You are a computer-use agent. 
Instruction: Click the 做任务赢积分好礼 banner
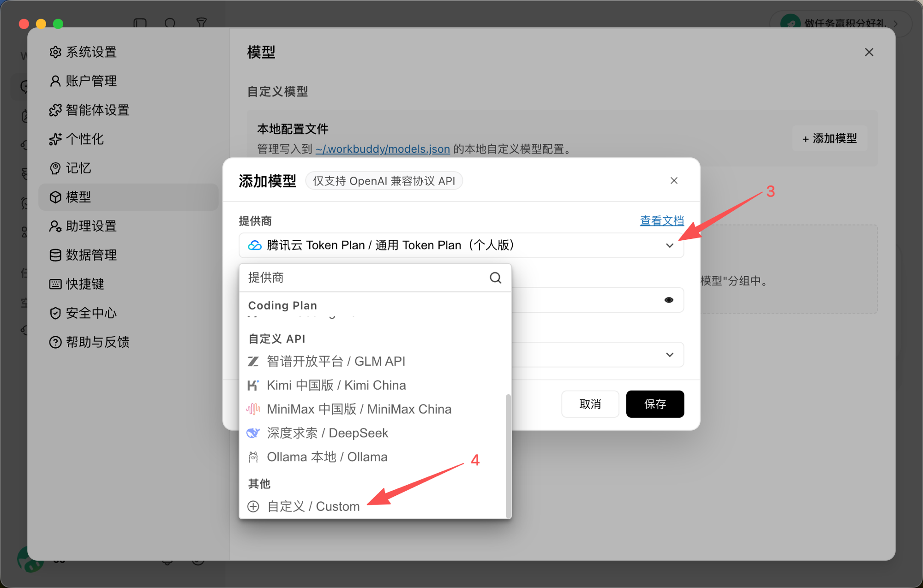[841, 23]
